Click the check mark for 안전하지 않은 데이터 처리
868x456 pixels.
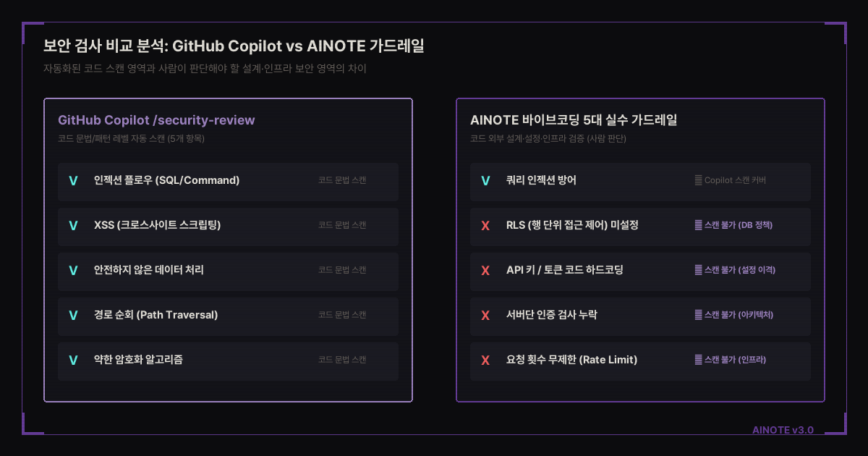pyautogui.click(x=73, y=270)
